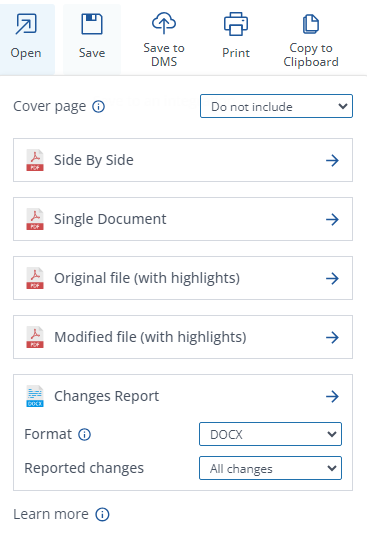Click the Learn more link
Screen dimensions: 367x538
pyautogui.click(x=51, y=514)
